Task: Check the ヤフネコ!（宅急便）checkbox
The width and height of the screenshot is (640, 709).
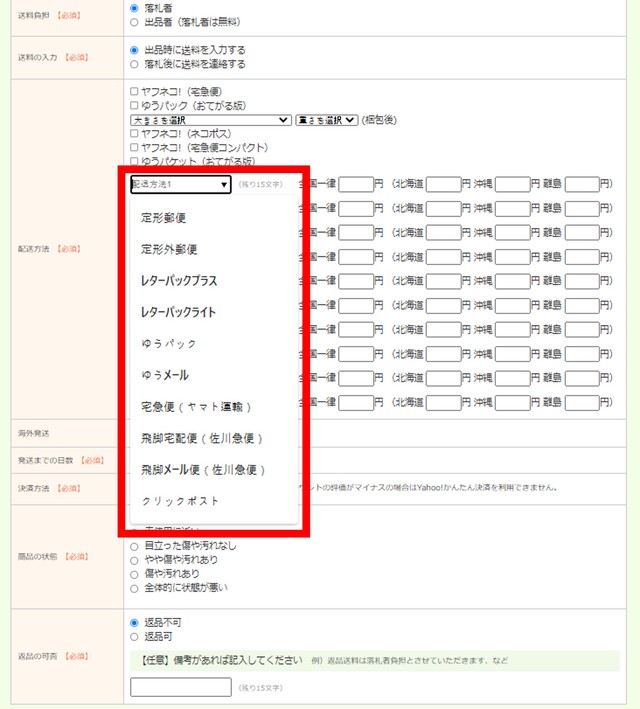Action: point(135,91)
